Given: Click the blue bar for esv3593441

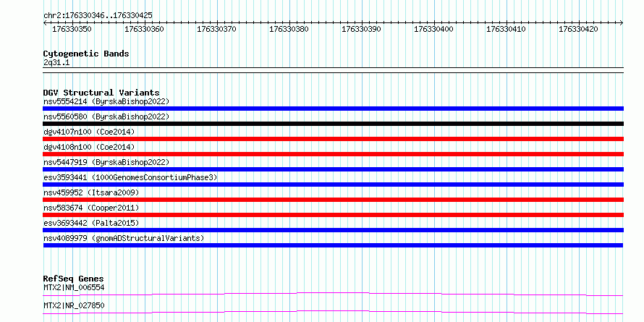Looking at the screenshot, I should point(333,185).
